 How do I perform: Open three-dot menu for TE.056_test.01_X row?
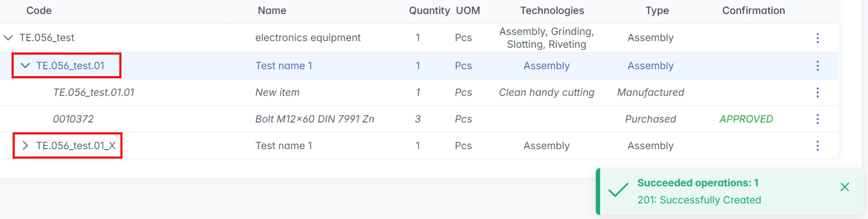pyautogui.click(x=818, y=145)
